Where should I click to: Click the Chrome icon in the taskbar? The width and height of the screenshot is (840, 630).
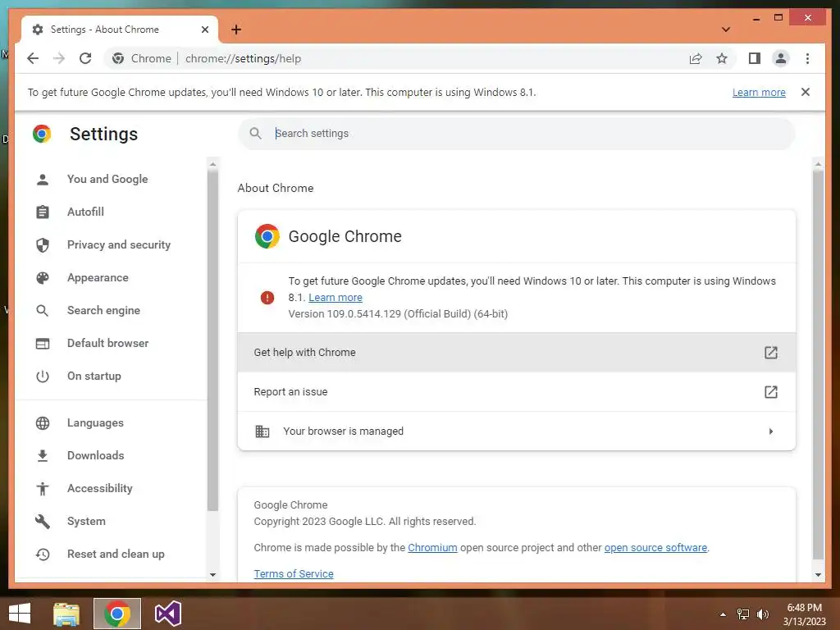116,614
